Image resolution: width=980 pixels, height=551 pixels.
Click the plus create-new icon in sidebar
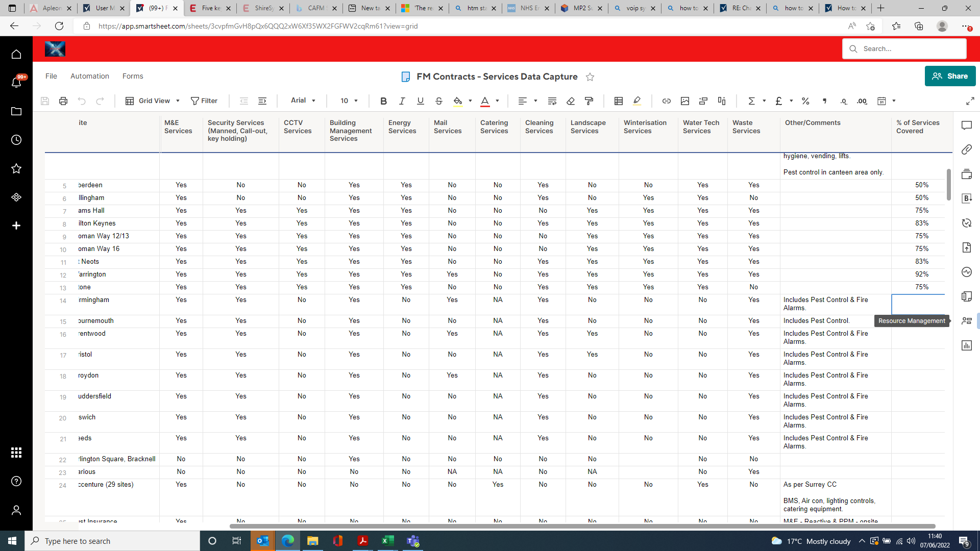click(16, 226)
